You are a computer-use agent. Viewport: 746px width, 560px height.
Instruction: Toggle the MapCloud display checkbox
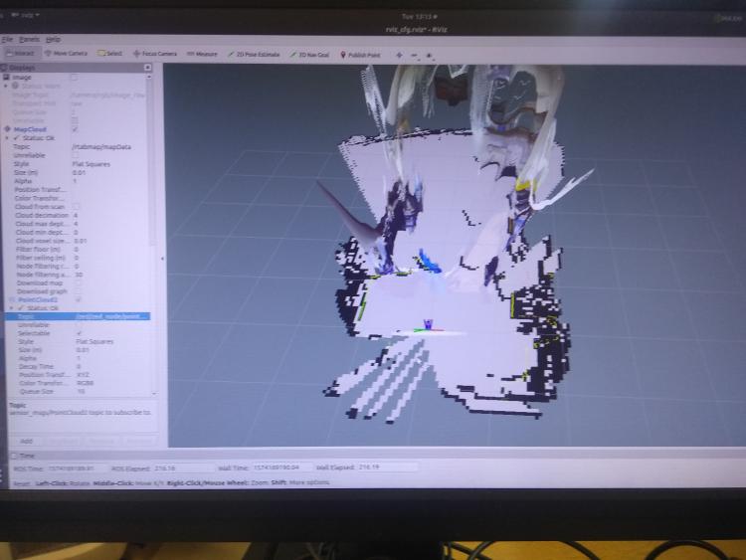coord(75,128)
